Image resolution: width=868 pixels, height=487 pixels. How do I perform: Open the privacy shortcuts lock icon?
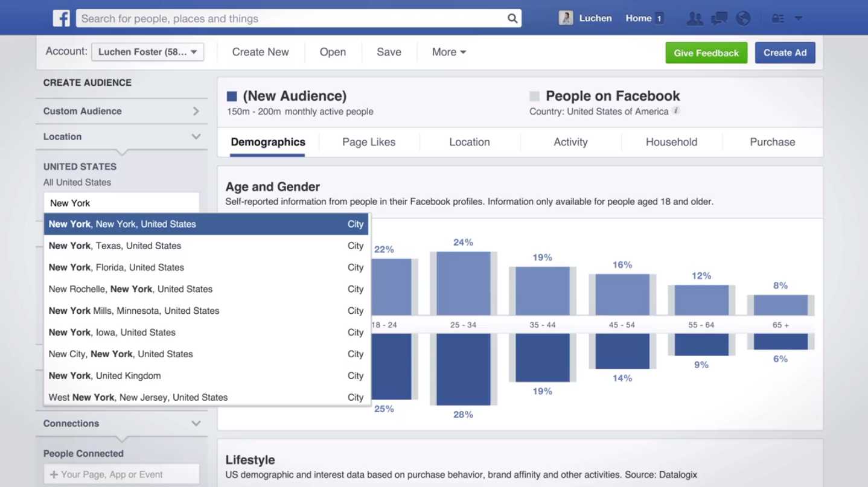pos(778,19)
